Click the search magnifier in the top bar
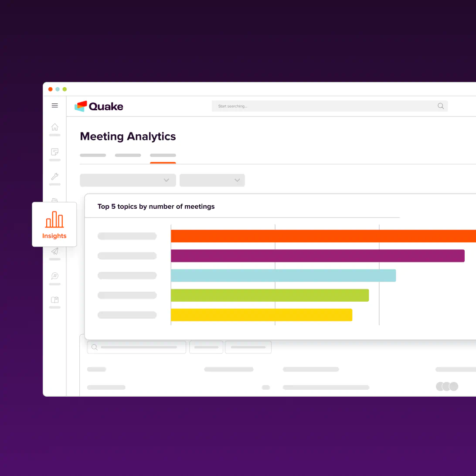The image size is (476, 476). [440, 106]
